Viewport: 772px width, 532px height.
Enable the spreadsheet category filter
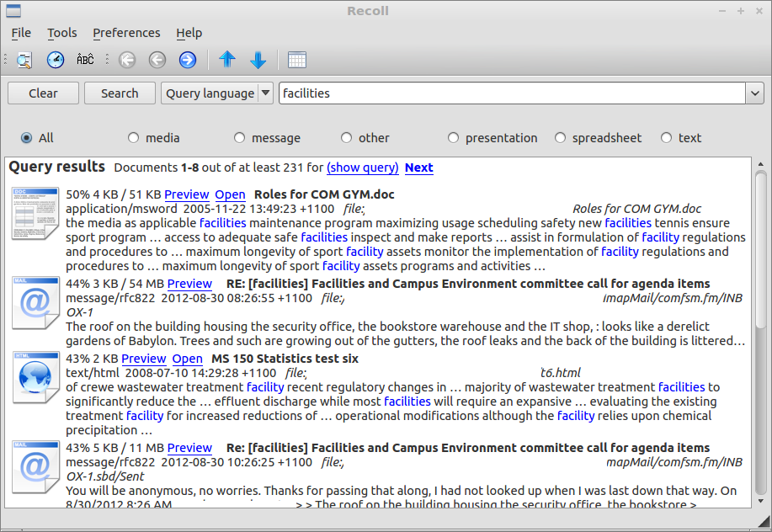coord(560,137)
